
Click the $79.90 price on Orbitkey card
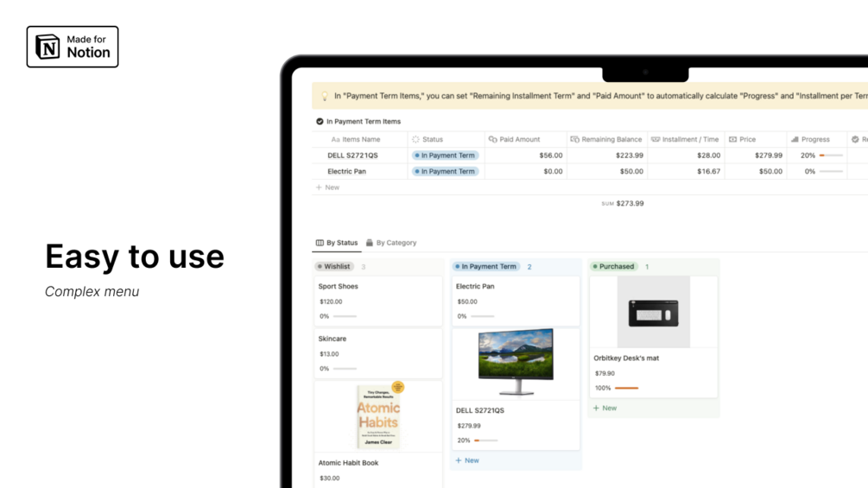[x=605, y=373]
